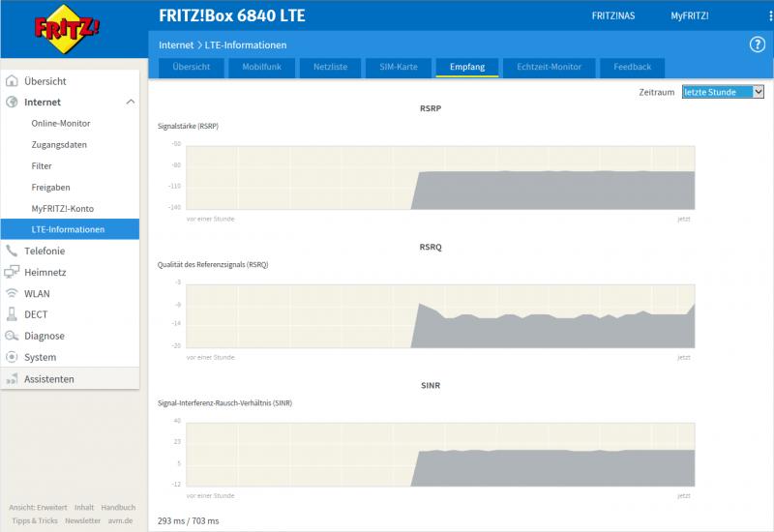Screen dimensions: 774x532
Task: Open the avm.de footer link
Action: tap(120, 520)
